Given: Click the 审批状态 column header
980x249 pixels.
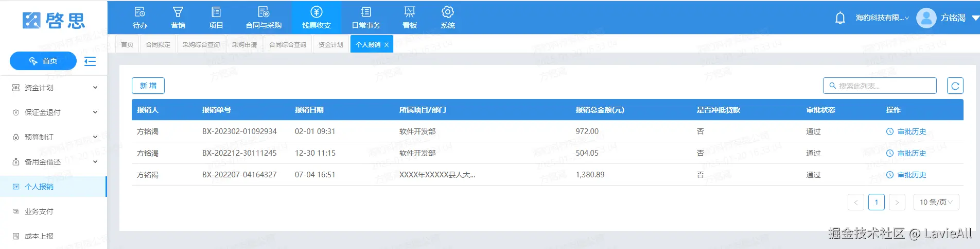Looking at the screenshot, I should [821, 110].
